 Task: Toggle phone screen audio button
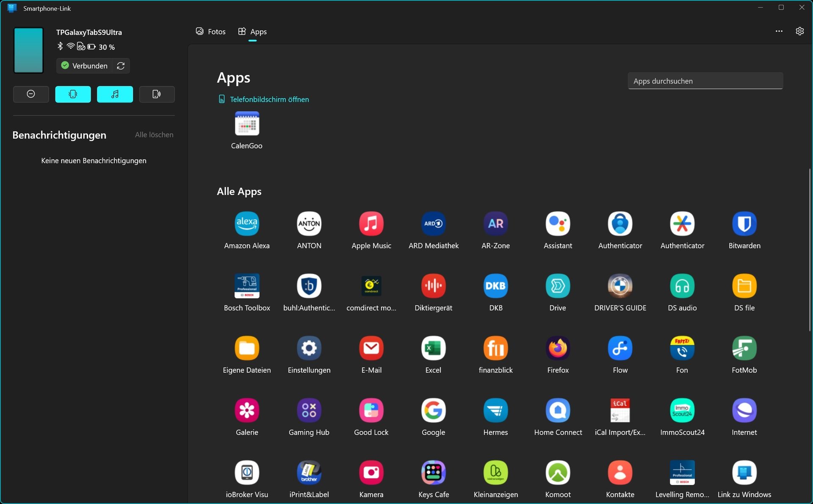pyautogui.click(x=157, y=94)
